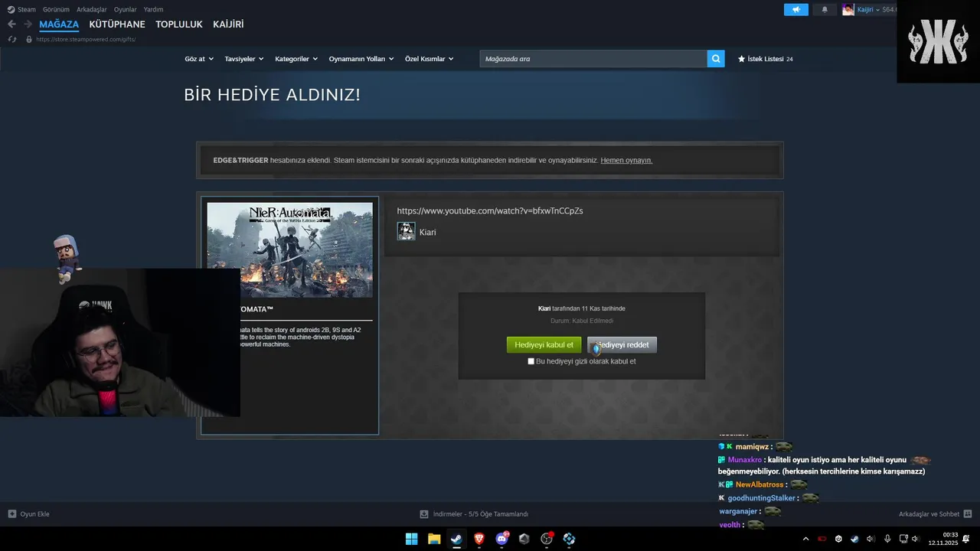Open the Arkadaşlar menu
The width and height of the screenshot is (980, 551).
pos(92,9)
